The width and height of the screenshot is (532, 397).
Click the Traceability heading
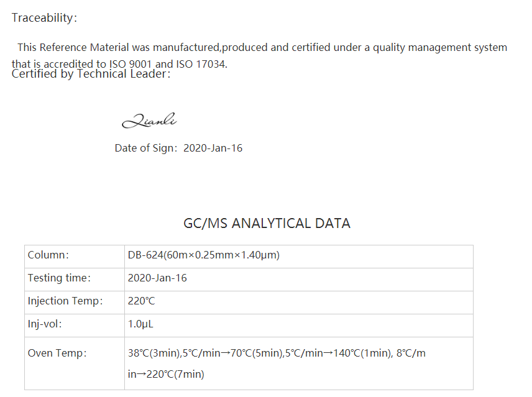coord(44,17)
